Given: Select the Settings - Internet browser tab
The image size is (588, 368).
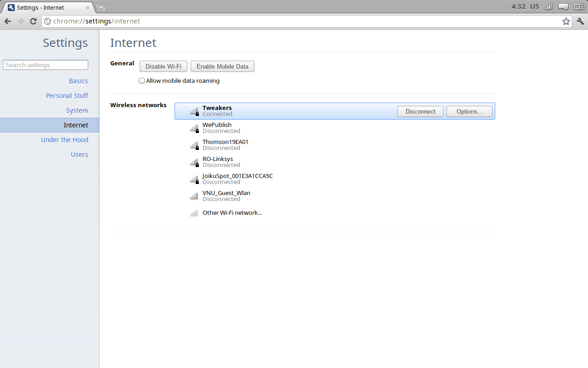Looking at the screenshot, I should 48,8.
